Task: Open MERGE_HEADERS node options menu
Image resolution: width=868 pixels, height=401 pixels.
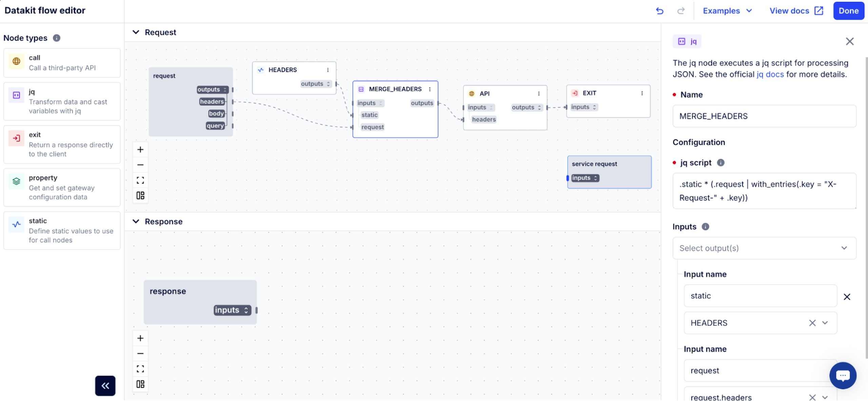Action: pos(430,89)
